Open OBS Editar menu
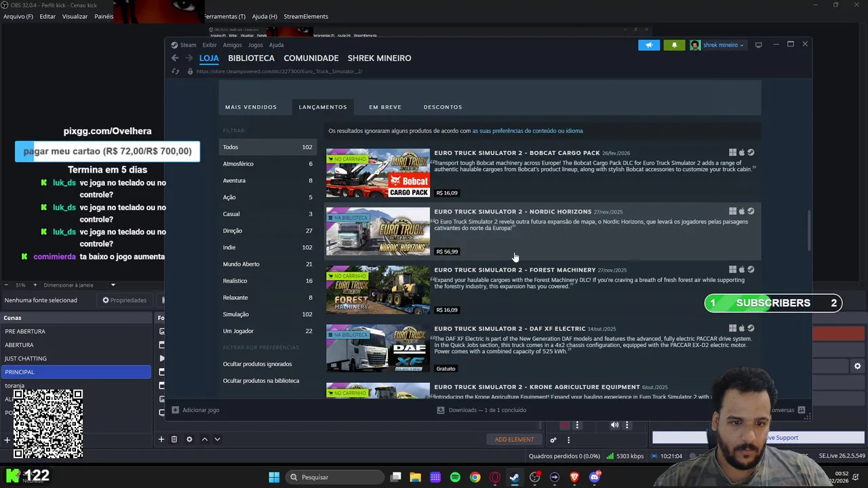The width and height of the screenshot is (868, 488). pyautogui.click(x=47, y=16)
